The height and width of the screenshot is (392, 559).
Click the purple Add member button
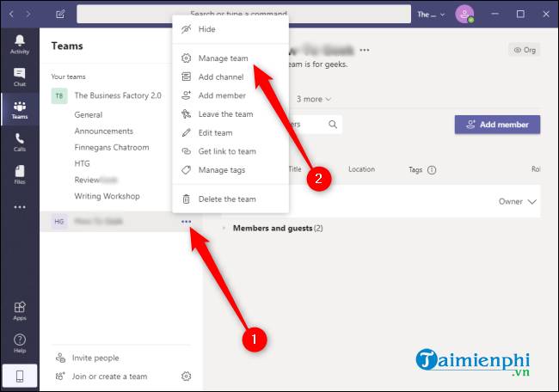click(x=497, y=125)
